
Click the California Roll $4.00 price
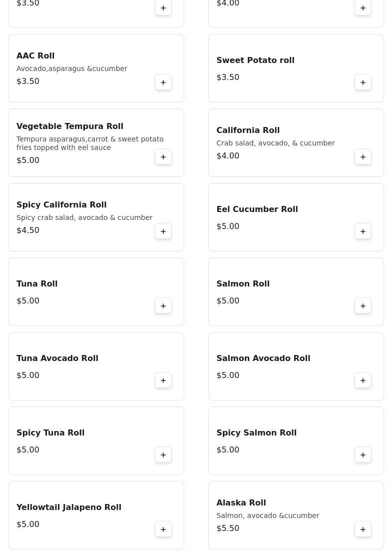228,156
